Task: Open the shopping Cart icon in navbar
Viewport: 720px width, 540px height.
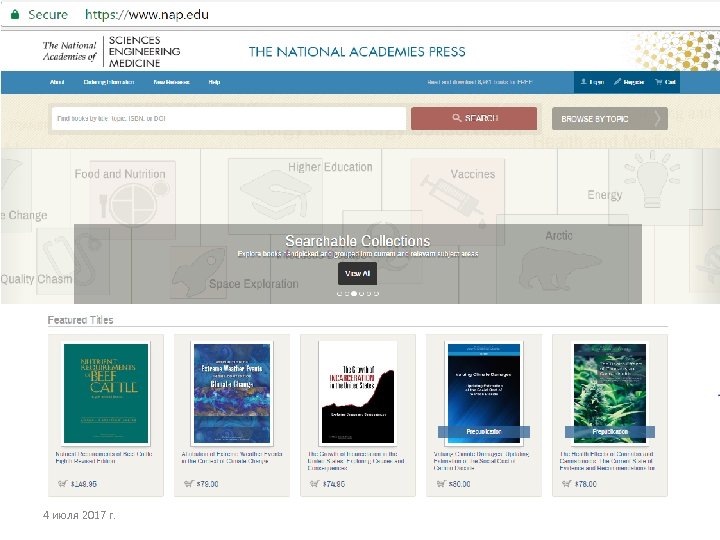Action: [659, 82]
